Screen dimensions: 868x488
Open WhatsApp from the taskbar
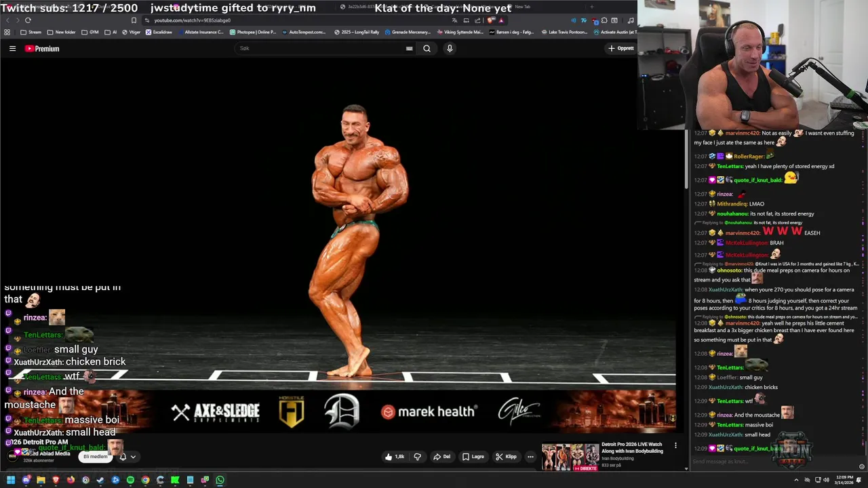[220, 480]
